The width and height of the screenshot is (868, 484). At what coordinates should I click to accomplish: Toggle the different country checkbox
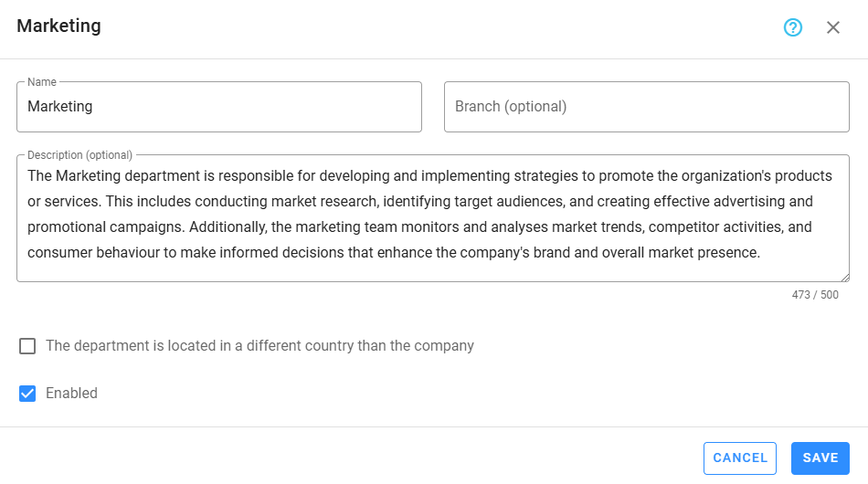[27, 346]
